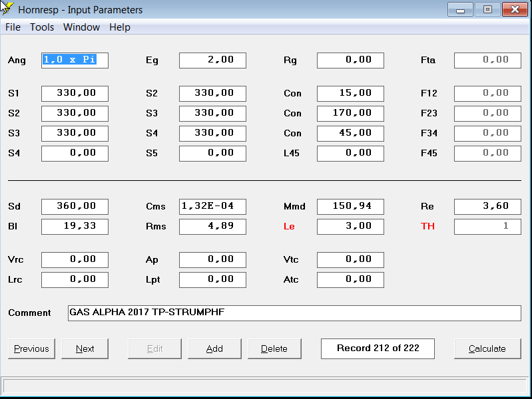Click the Comment field with GAS ALPHA text
The width and height of the screenshot is (532, 399).
[x=294, y=313]
